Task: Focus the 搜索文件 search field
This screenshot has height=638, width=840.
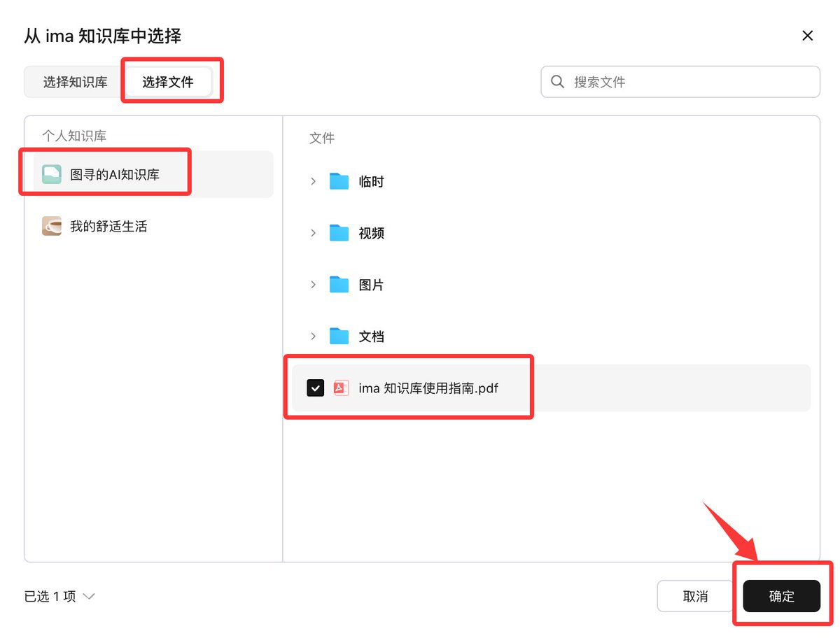Action: tap(680, 82)
